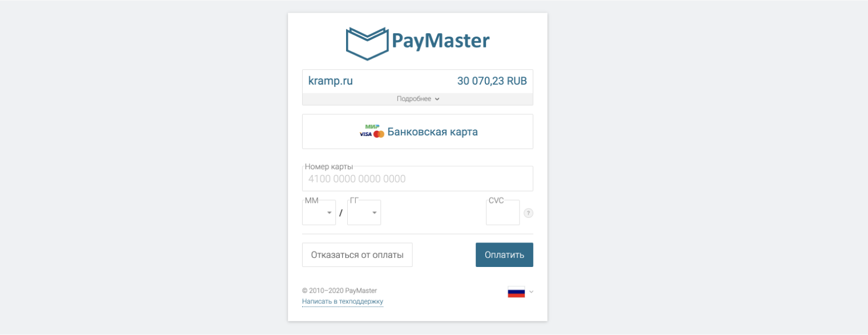
Task: Click the CVC help question mark icon
Action: click(x=528, y=213)
